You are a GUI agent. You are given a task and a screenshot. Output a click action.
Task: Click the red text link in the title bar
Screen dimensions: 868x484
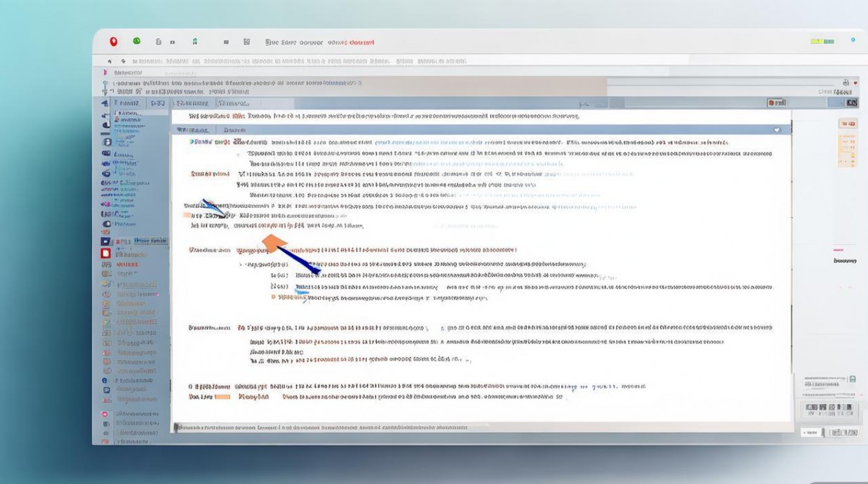pyautogui.click(x=362, y=43)
